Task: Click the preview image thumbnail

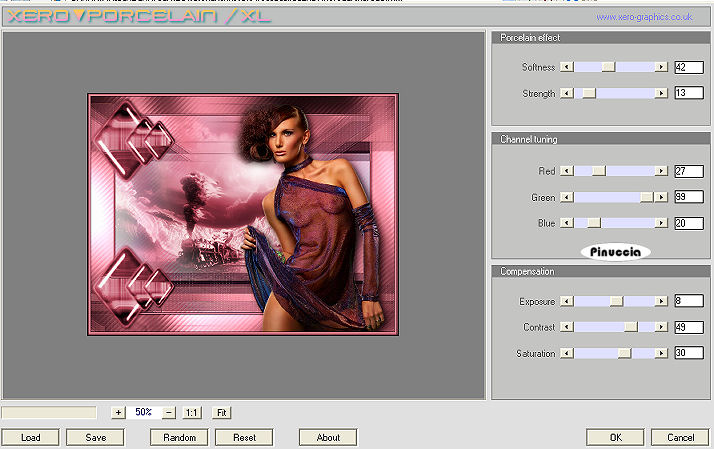Action: tap(243, 215)
